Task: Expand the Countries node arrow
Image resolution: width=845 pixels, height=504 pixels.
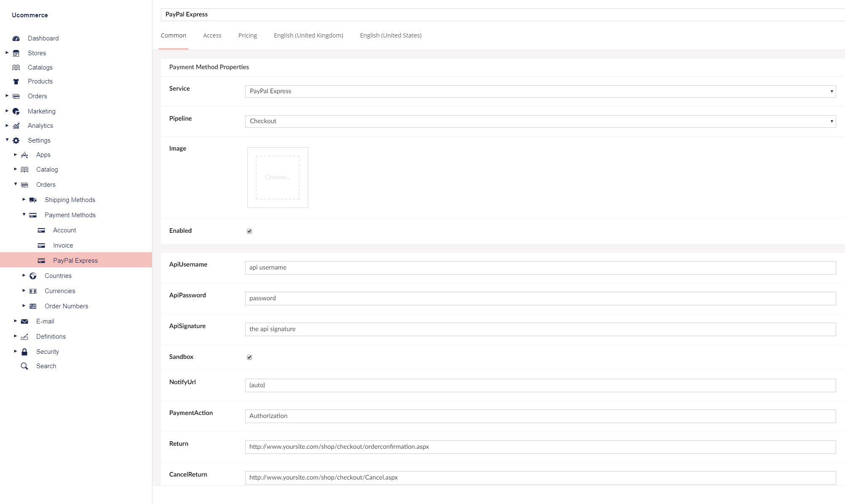Action: 24,275
